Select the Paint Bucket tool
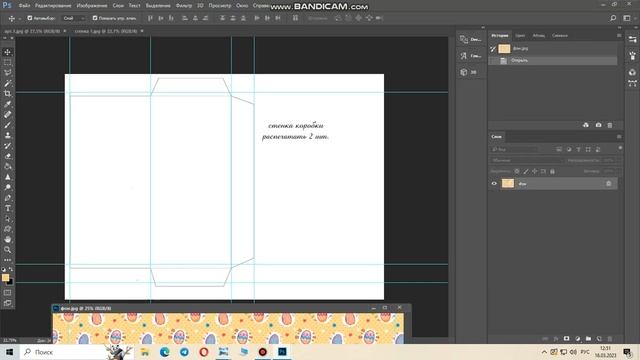Image resolution: width=640 pixels, height=360 pixels. pos(7,167)
